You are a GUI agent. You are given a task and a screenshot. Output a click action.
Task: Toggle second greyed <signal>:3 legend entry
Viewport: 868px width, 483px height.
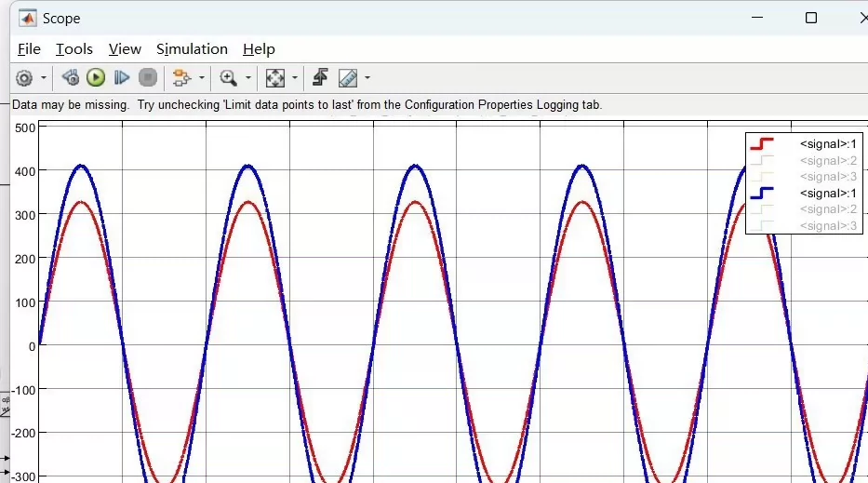828,226
